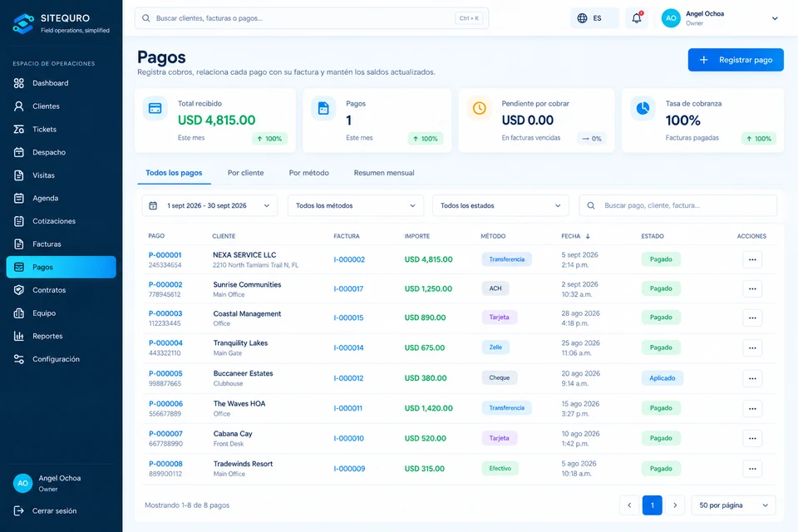Open the Todos los estados dropdown
Viewport: 798px width, 532px height.
click(500, 205)
